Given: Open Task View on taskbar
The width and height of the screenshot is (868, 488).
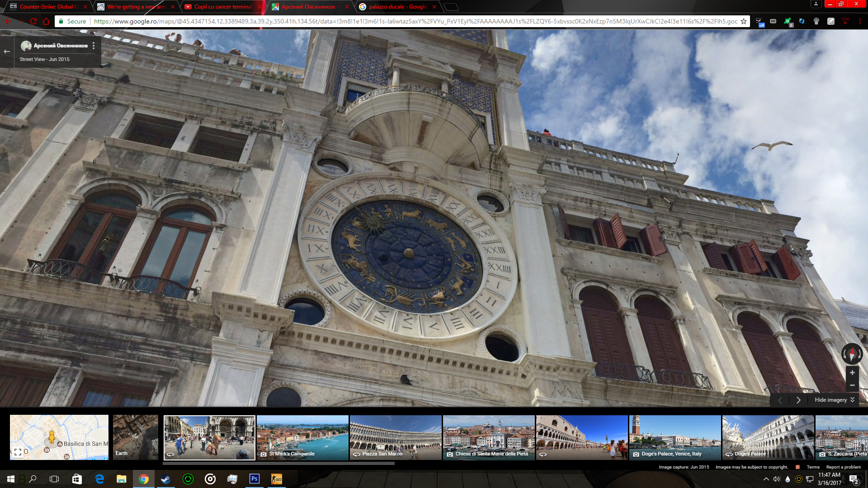Looking at the screenshot, I should (x=54, y=479).
